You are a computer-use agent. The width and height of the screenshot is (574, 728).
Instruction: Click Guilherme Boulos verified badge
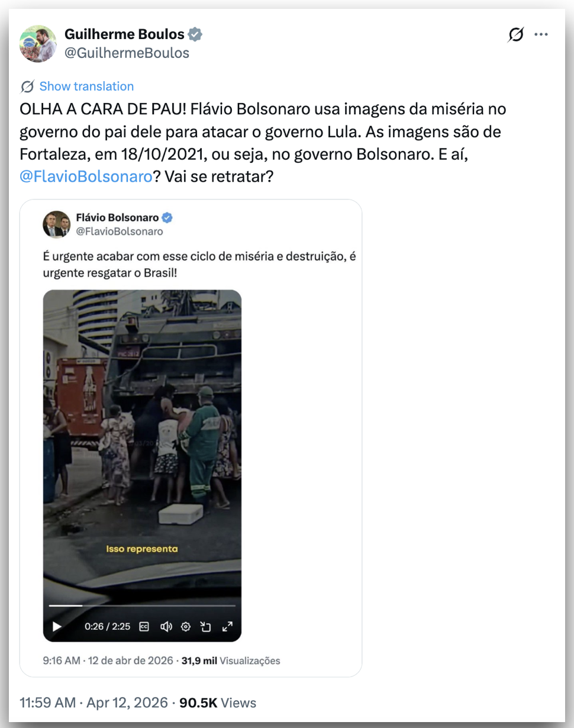click(x=195, y=34)
